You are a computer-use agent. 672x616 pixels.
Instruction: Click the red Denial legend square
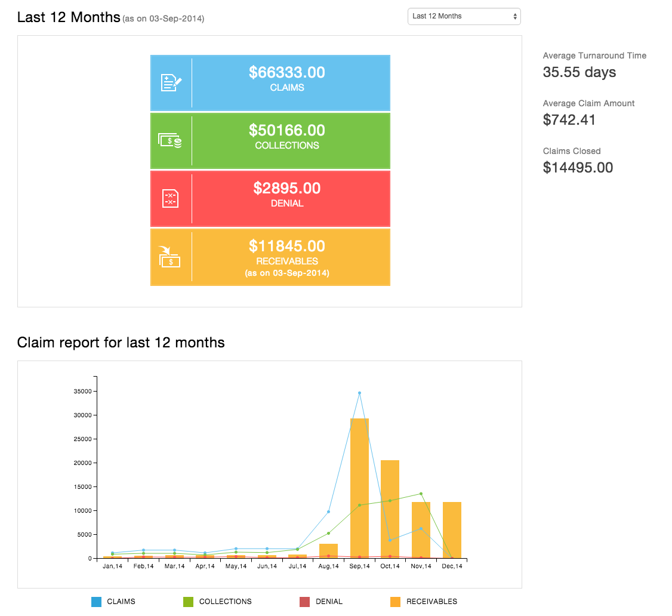304,602
